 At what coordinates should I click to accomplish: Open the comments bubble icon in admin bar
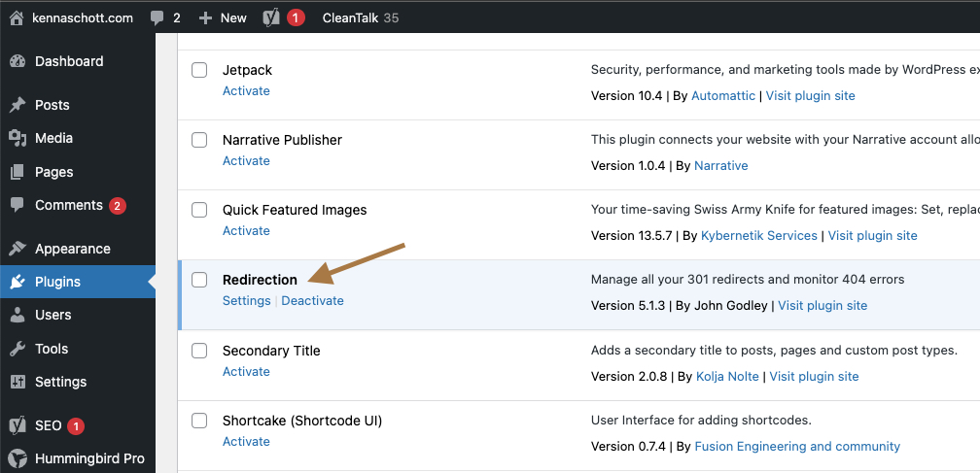(157, 17)
